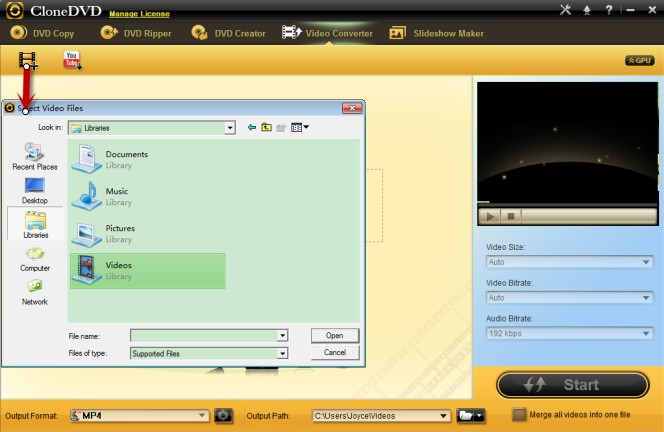Viewport: 664px width, 432px height.
Task: Select Desktop in the dialog sidebar
Action: point(35,191)
